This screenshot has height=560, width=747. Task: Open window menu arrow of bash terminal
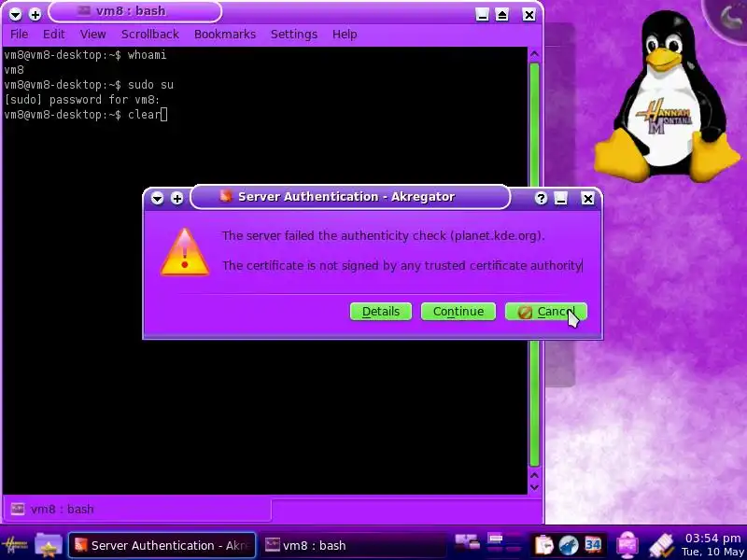click(x=15, y=15)
